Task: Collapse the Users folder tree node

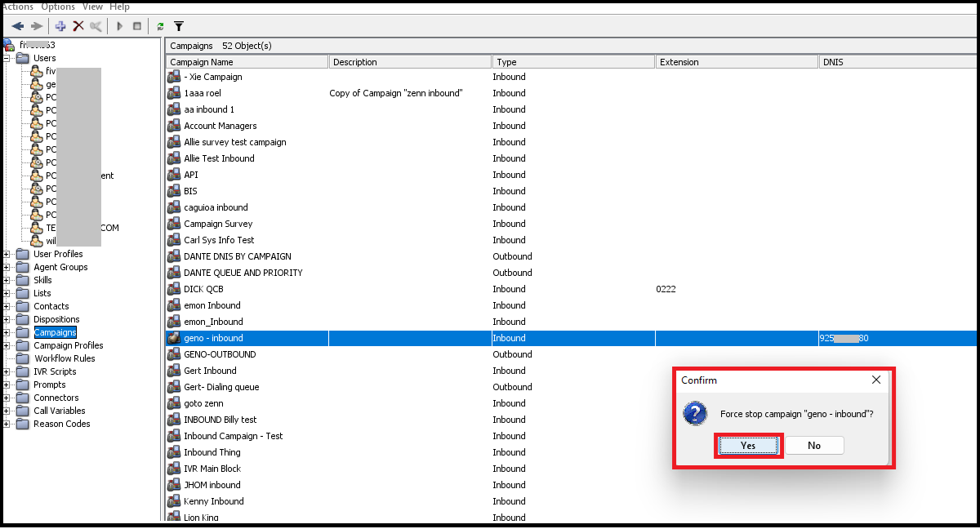Action: (7, 58)
